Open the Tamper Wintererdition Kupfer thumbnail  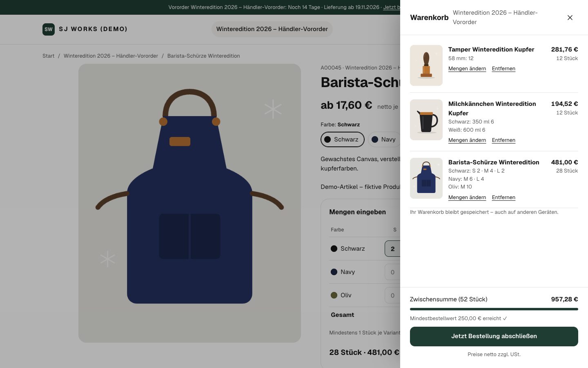click(426, 65)
